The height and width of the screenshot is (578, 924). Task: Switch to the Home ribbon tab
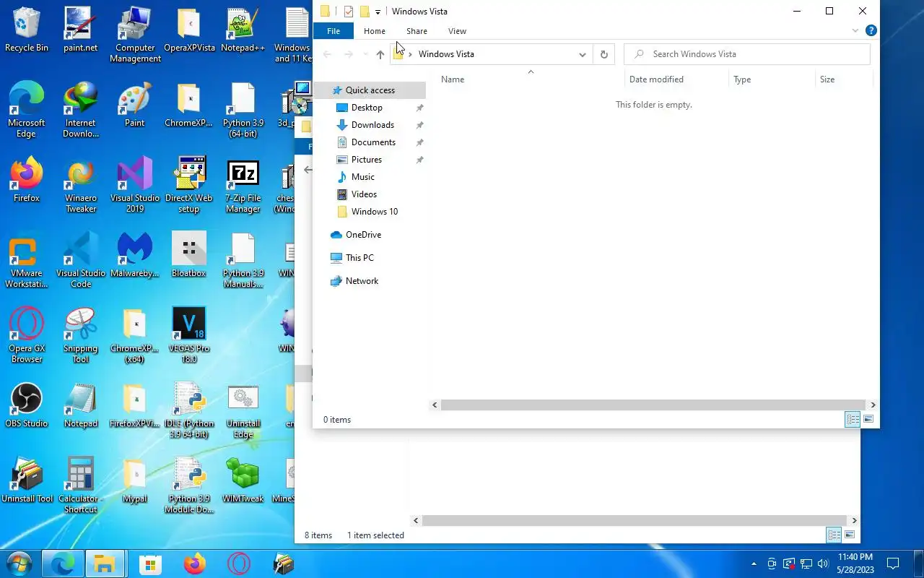pyautogui.click(x=375, y=31)
